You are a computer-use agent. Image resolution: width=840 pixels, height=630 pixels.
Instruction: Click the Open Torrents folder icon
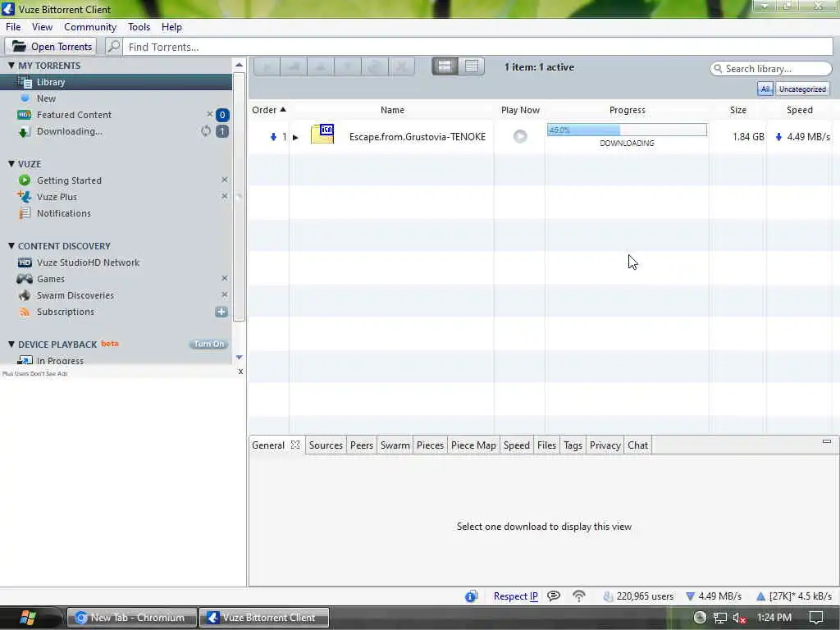point(19,47)
